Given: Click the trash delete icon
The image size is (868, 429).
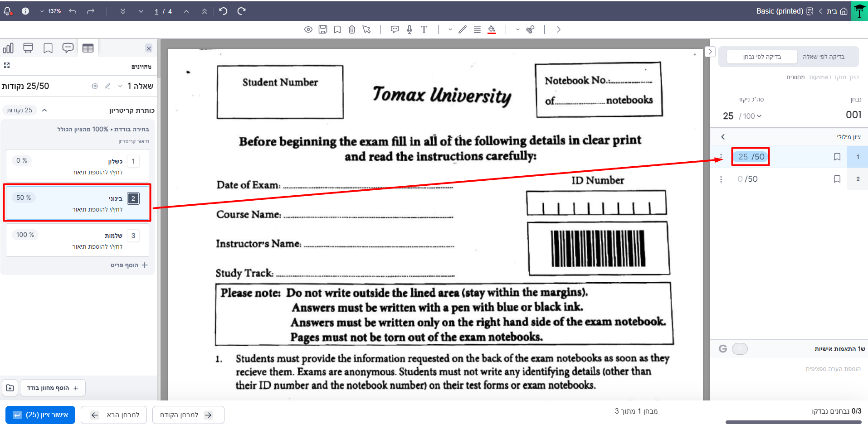Looking at the screenshot, I should click(x=352, y=29).
